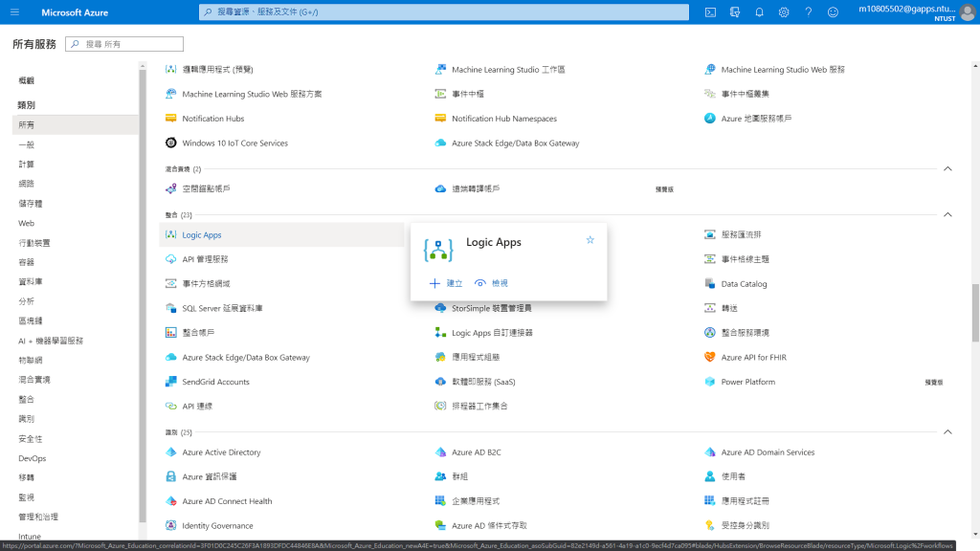
Task: Click the Data Catalog service icon
Action: (710, 283)
